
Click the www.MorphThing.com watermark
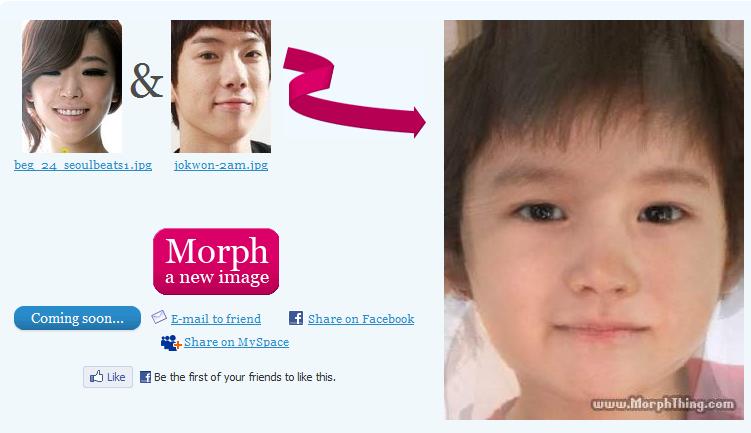click(663, 404)
